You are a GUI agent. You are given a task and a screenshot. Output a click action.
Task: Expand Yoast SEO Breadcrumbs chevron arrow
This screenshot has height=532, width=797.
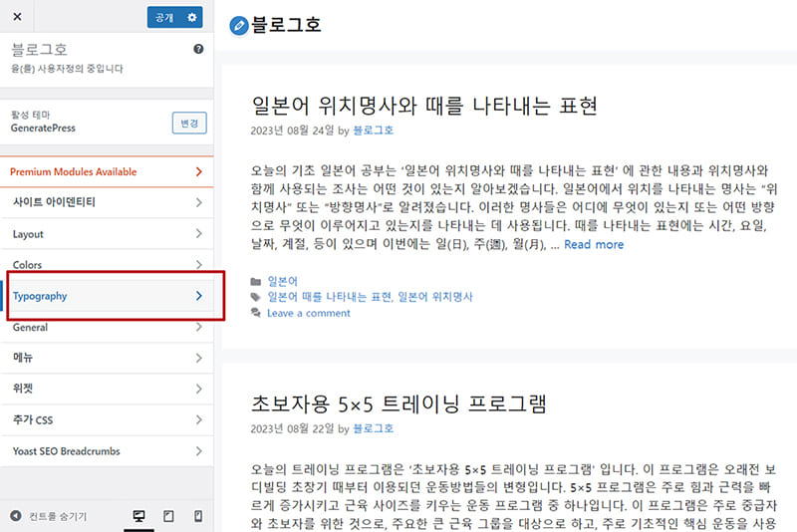pyautogui.click(x=198, y=451)
